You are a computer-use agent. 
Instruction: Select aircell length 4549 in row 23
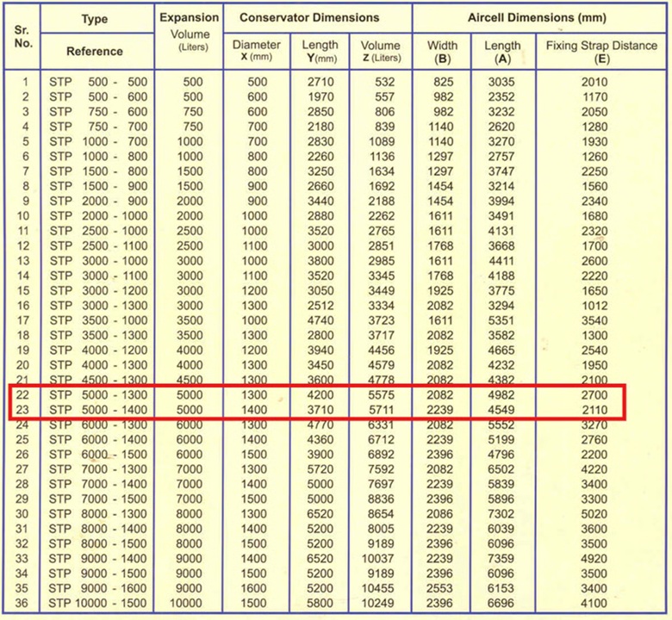[x=502, y=409]
